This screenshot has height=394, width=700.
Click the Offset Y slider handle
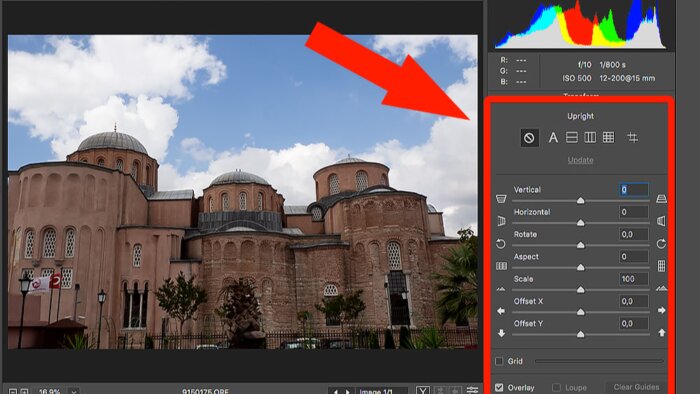[x=580, y=334]
